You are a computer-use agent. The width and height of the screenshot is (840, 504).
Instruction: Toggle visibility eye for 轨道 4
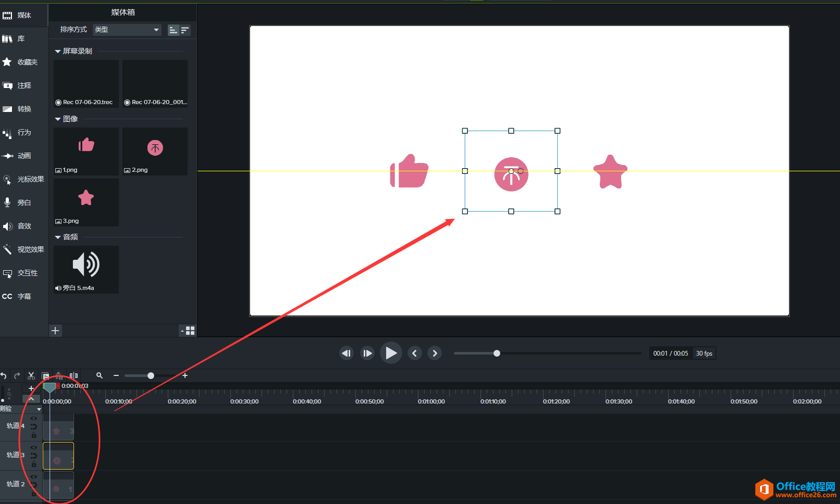point(34,419)
